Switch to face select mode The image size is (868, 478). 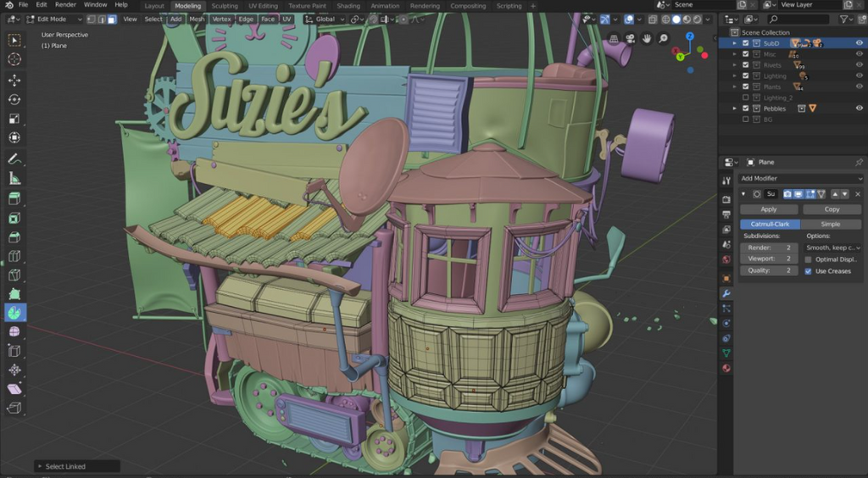click(112, 19)
